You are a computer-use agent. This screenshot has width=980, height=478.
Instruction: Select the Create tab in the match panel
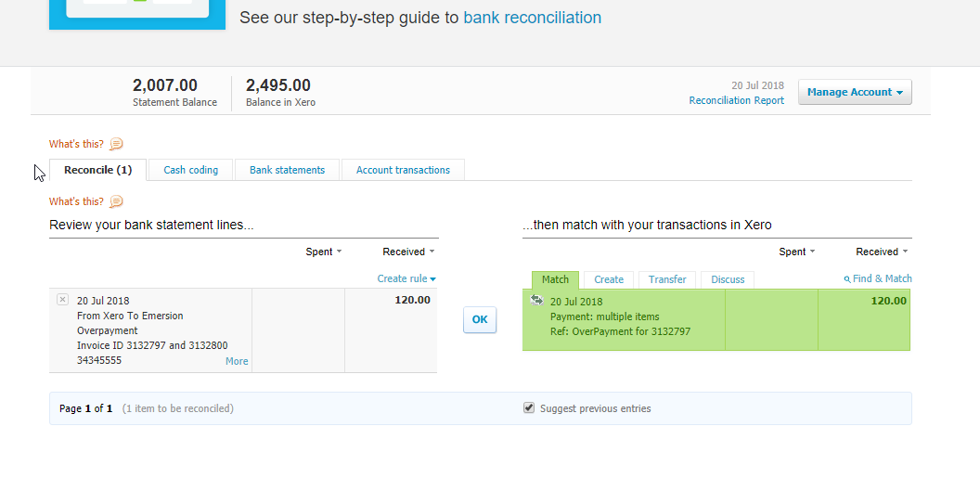coord(609,279)
